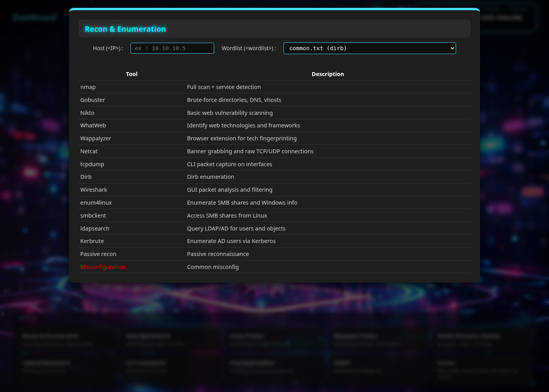Click the Wordlist (<wordlist>) label
The height and width of the screenshot is (392, 549).
249,48
